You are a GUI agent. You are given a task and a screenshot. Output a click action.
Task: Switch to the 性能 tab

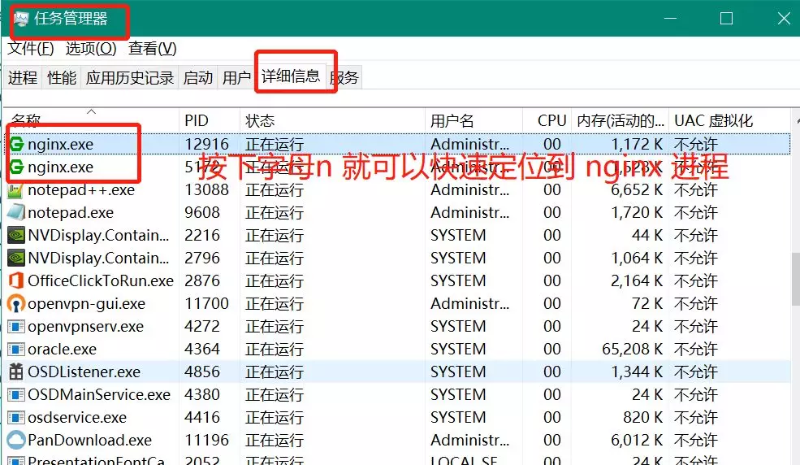click(62, 78)
